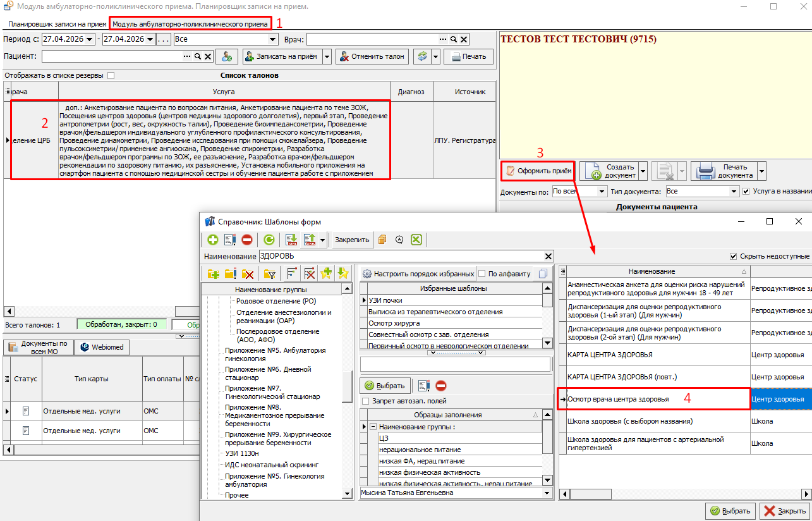Click the add group folder icon
This screenshot has width=812, height=521.
213,274
